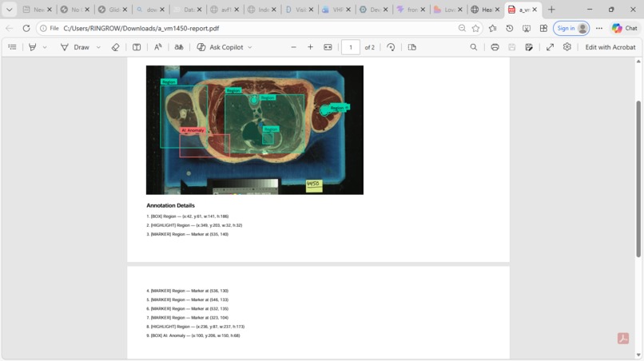
Task: Select the Highlight tool
Action: pyautogui.click(x=32, y=47)
